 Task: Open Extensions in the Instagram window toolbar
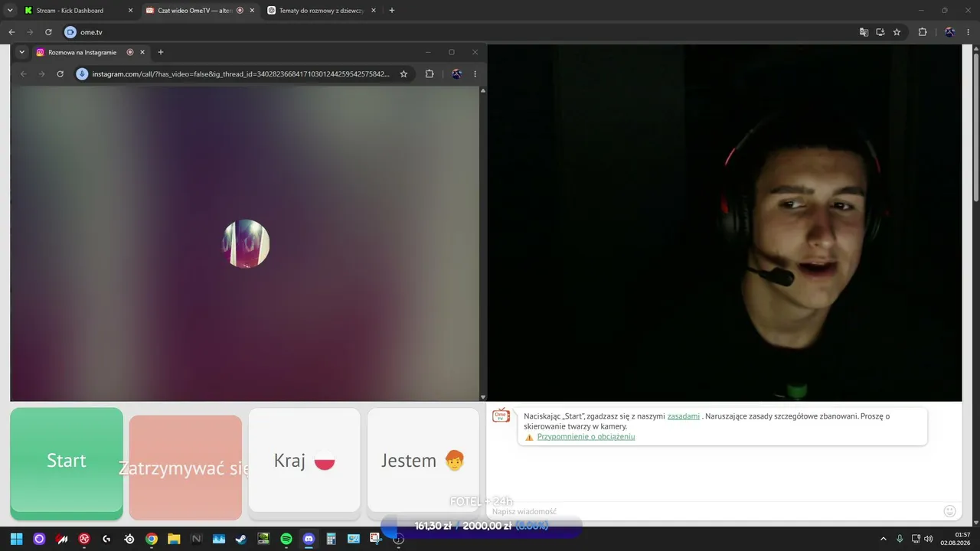(x=430, y=74)
